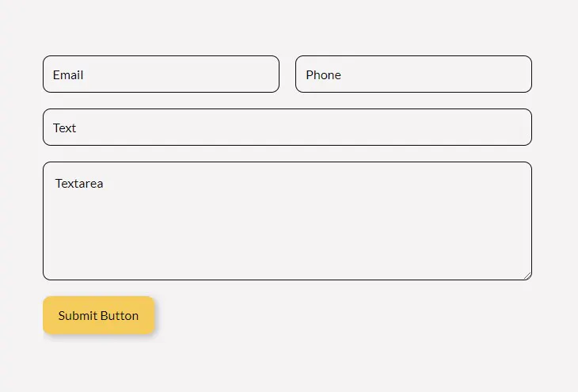Place cursor in the Email box
The width and height of the screenshot is (578, 392).
(161, 74)
